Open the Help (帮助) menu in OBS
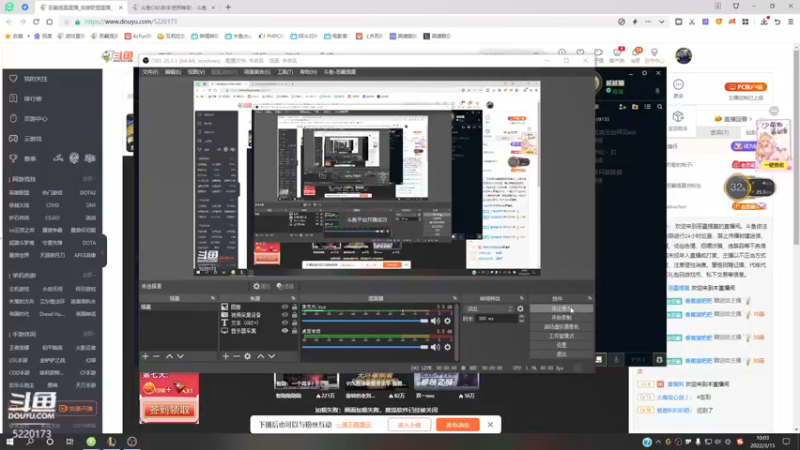800x450 pixels. [x=308, y=72]
